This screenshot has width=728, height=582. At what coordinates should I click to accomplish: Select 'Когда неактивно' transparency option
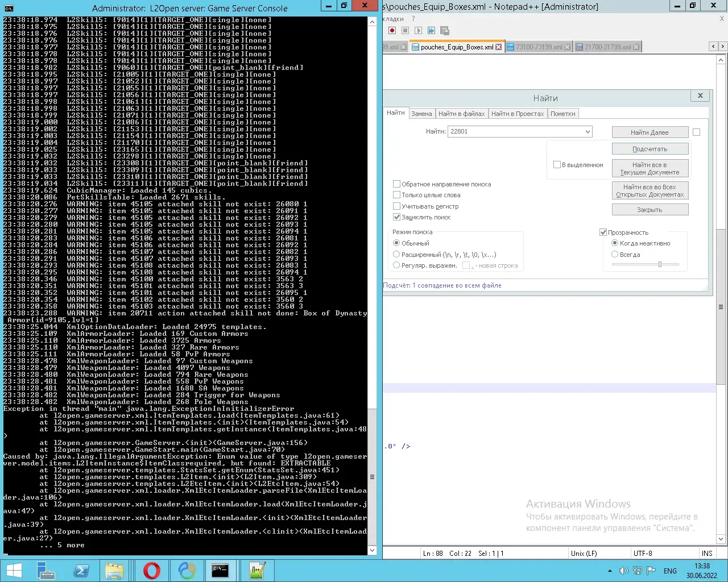pyautogui.click(x=615, y=243)
